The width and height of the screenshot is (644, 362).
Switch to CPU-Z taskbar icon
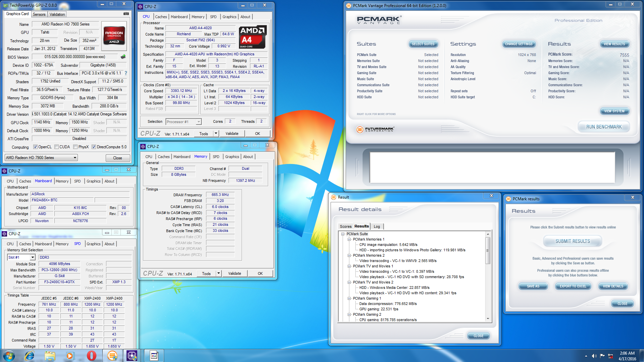tap(132, 356)
